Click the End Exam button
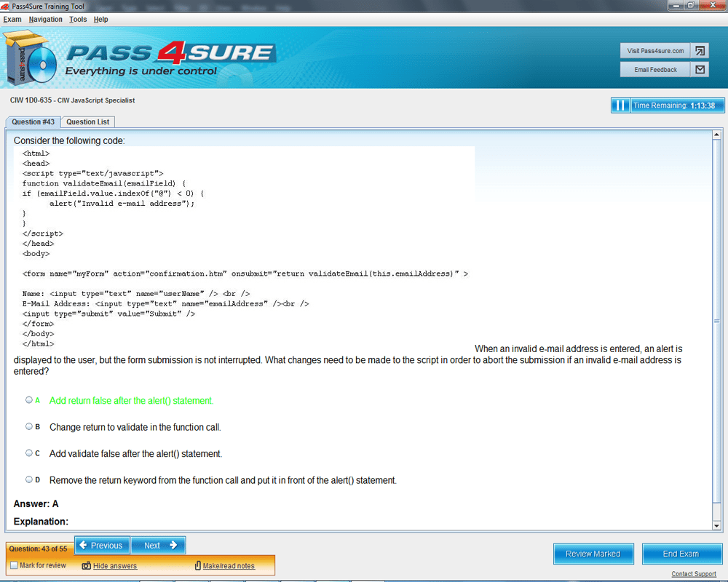Image resolution: width=728 pixels, height=582 pixels. [681, 554]
